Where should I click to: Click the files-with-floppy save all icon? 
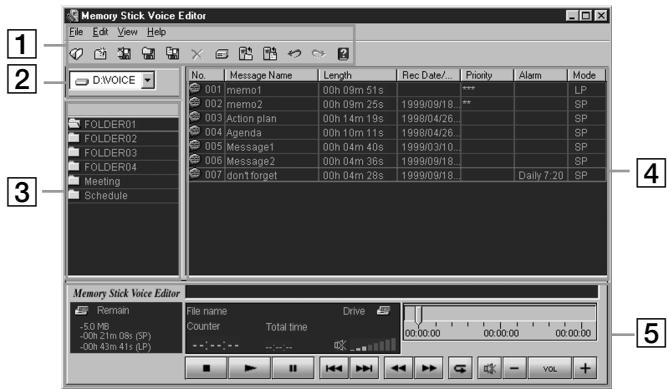click(172, 54)
